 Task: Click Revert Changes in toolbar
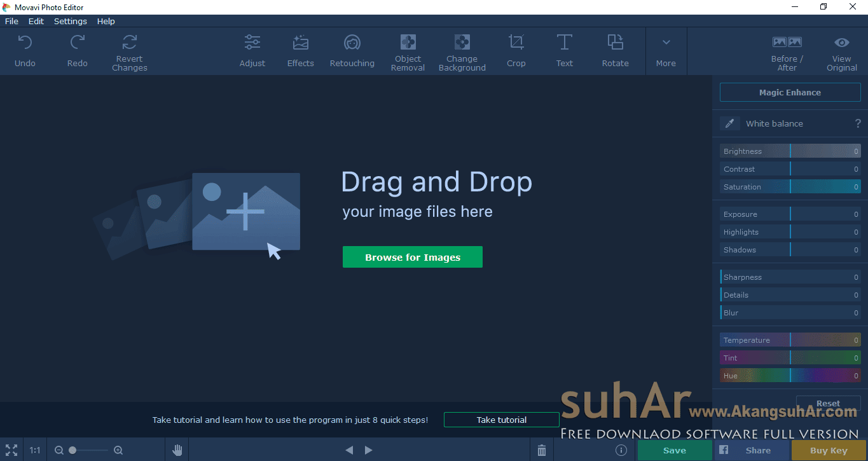(x=130, y=52)
